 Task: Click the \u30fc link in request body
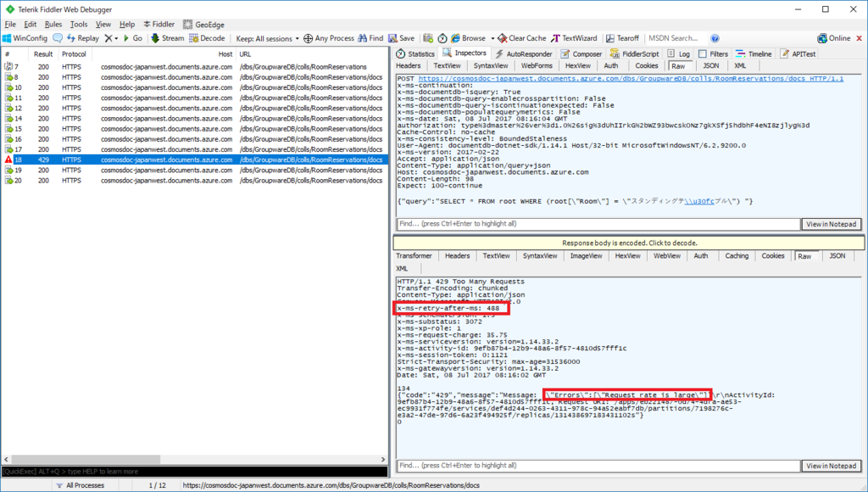(699, 202)
